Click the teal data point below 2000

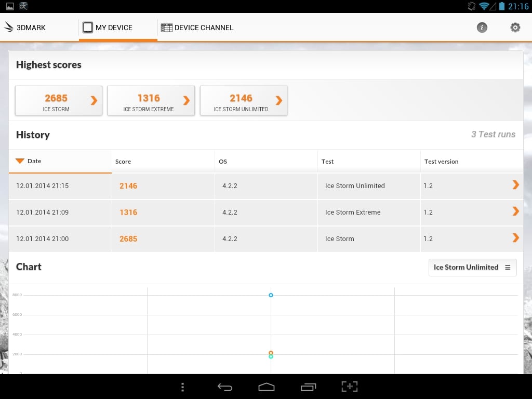coord(271,356)
